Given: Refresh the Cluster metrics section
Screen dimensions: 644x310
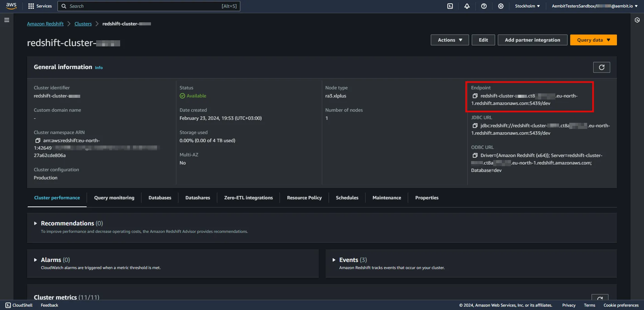Looking at the screenshot, I should click(601, 298).
